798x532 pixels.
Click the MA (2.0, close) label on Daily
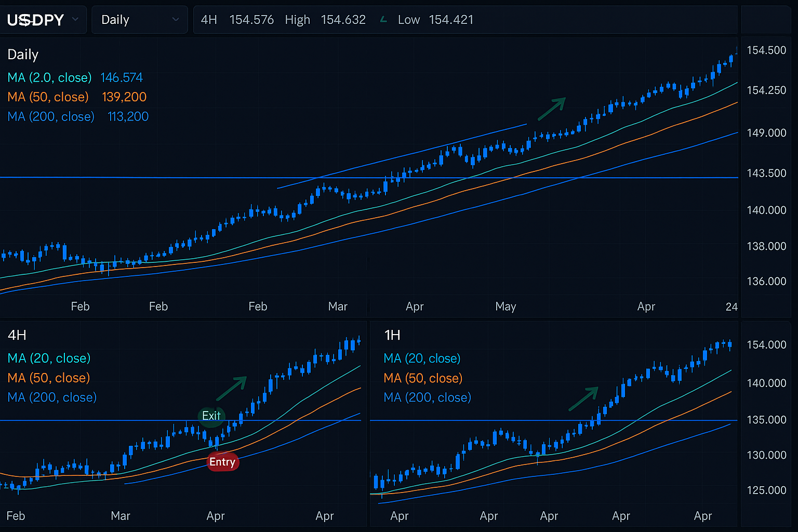pos(49,78)
